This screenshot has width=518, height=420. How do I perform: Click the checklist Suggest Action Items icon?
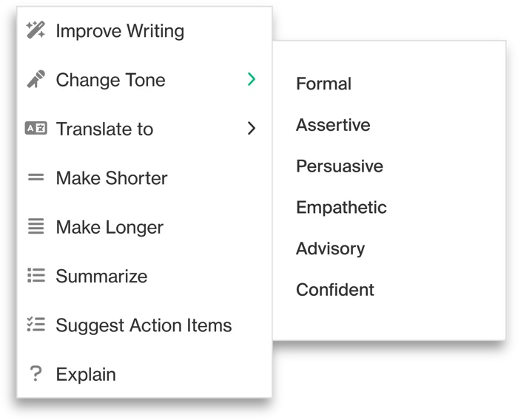pos(36,325)
